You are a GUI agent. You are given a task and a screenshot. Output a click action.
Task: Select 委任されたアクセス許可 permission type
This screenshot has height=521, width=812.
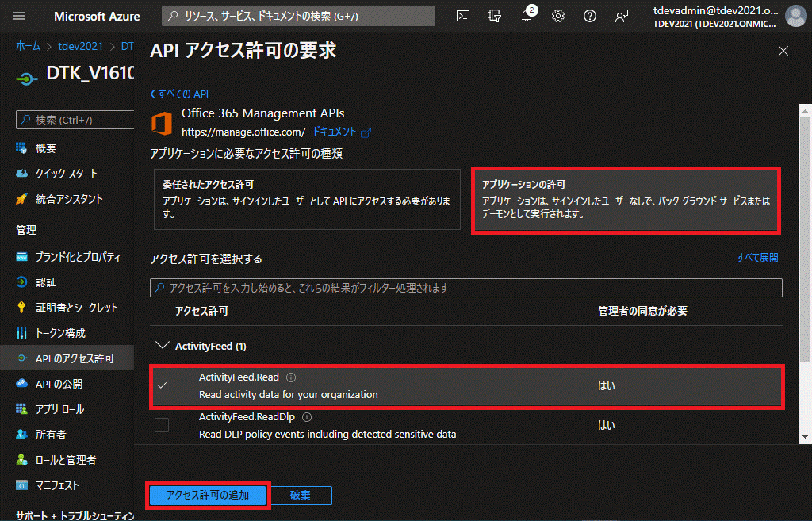(307, 199)
